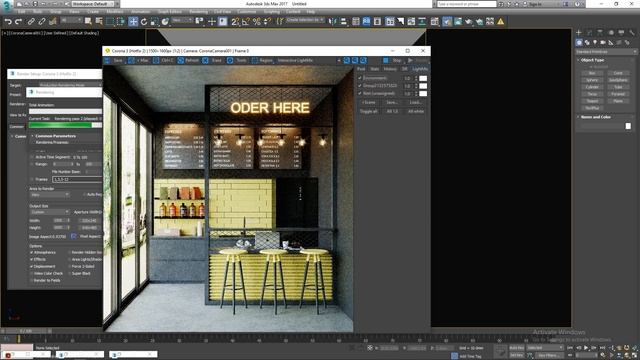Switch to Stats tab in frame buffer
The height and width of the screenshot is (360, 640).
tap(374, 69)
